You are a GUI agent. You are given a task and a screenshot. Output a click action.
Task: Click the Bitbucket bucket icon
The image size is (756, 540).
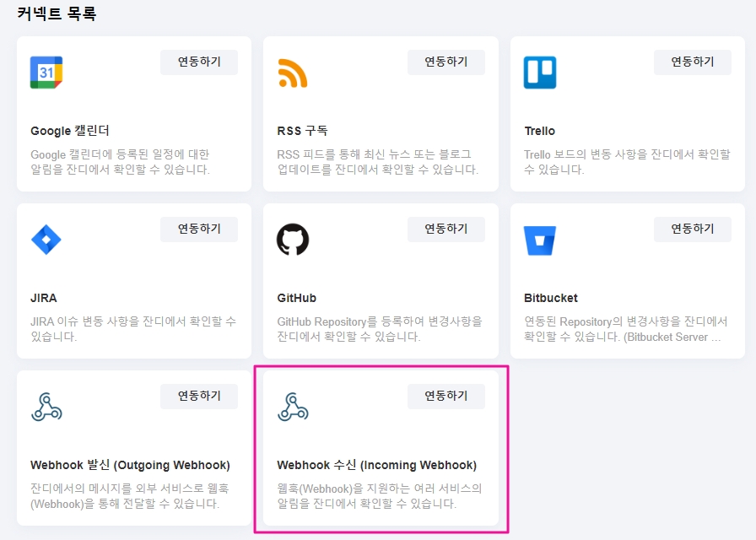[540, 240]
